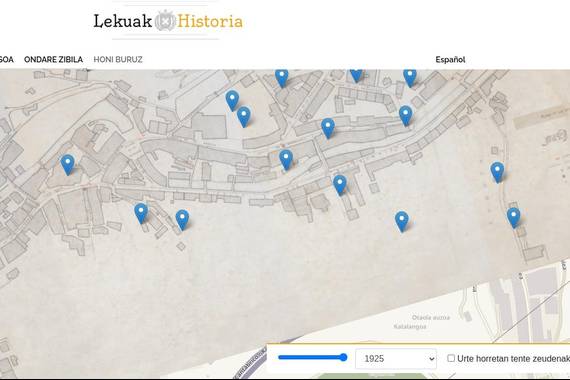This screenshot has height=380, width=570.
Task: Click the Katalangua map label
Action: coord(410,327)
